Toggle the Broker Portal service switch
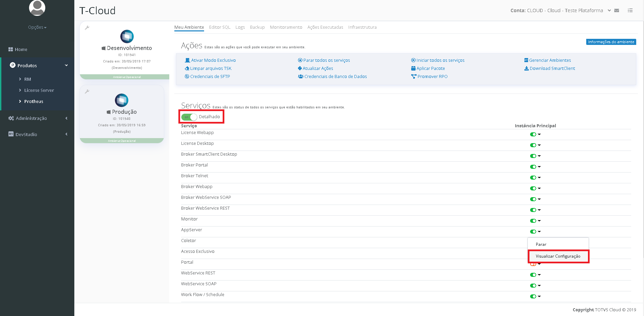The width and height of the screenshot is (644, 316). [x=533, y=167]
